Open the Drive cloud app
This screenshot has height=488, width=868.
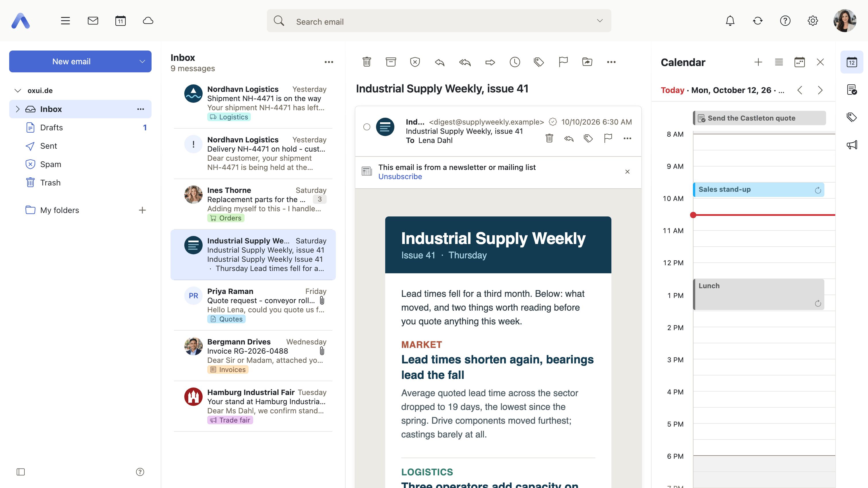pos(148,21)
